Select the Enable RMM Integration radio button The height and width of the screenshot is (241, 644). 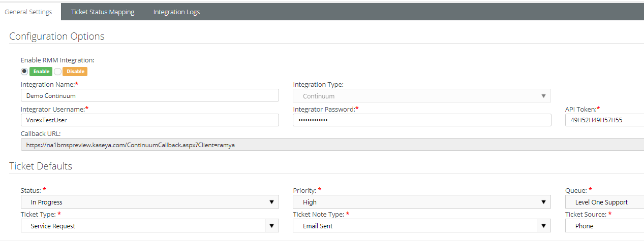coord(24,72)
